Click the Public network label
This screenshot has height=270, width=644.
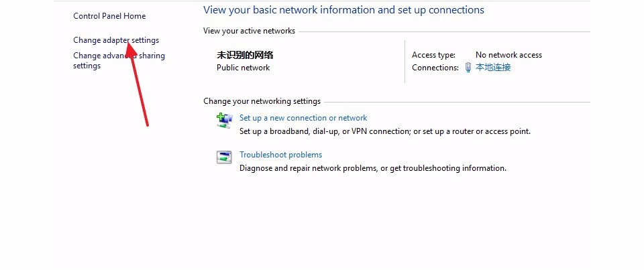243,68
